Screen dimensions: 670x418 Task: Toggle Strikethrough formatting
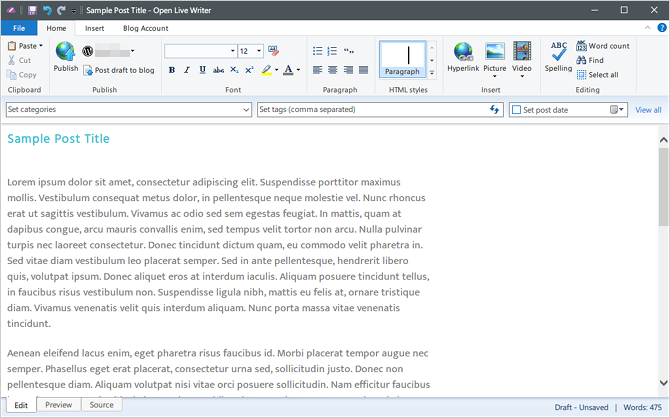pos(218,70)
